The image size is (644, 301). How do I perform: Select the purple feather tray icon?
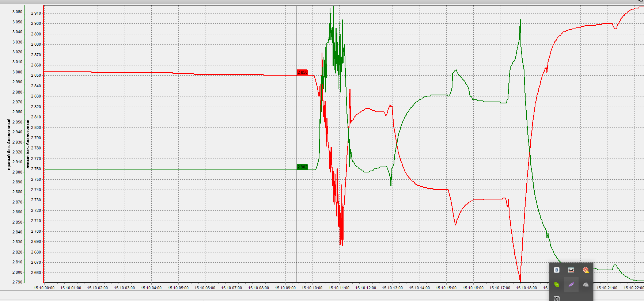point(571,285)
